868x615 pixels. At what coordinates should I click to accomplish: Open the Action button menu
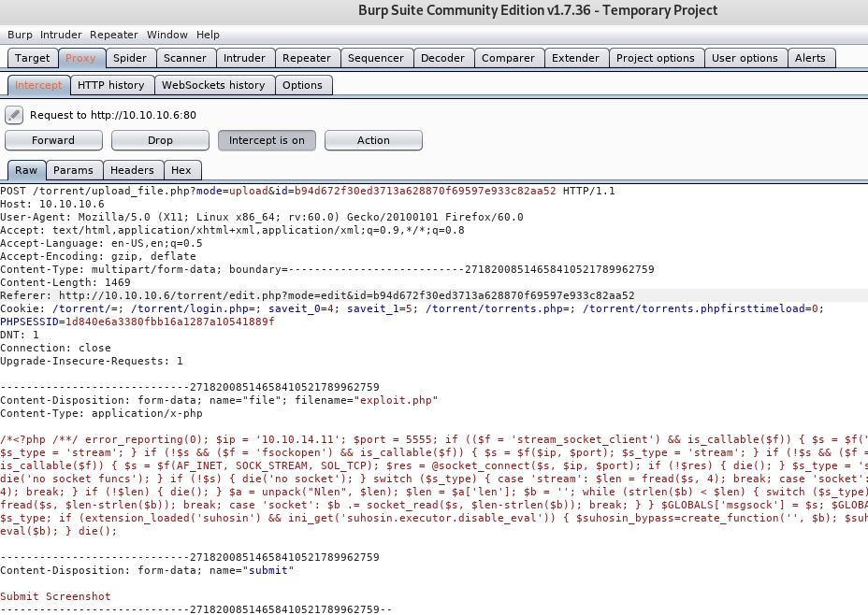tap(373, 140)
